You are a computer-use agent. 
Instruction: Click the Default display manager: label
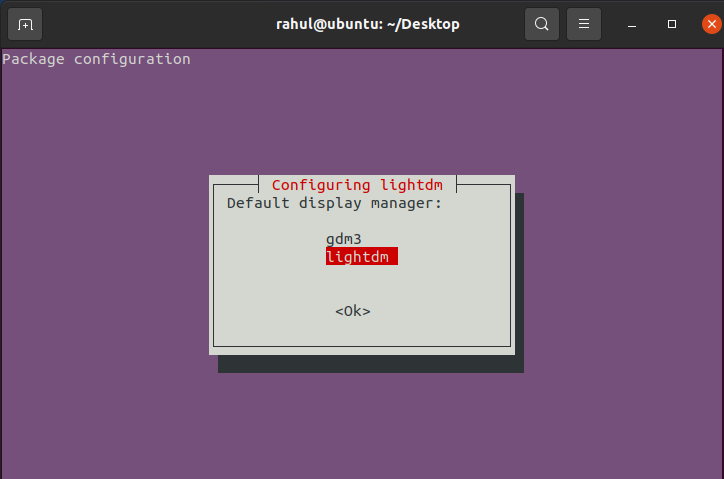[334, 203]
